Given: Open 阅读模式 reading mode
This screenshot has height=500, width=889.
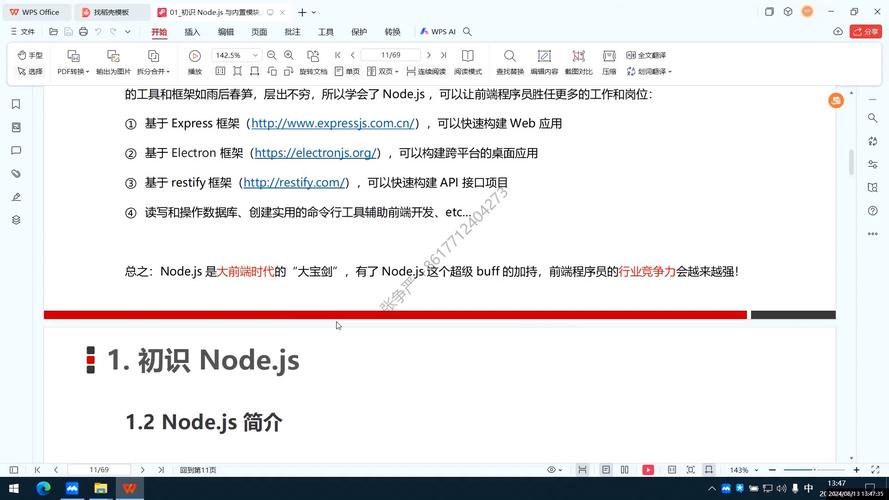Looking at the screenshot, I should [x=468, y=62].
